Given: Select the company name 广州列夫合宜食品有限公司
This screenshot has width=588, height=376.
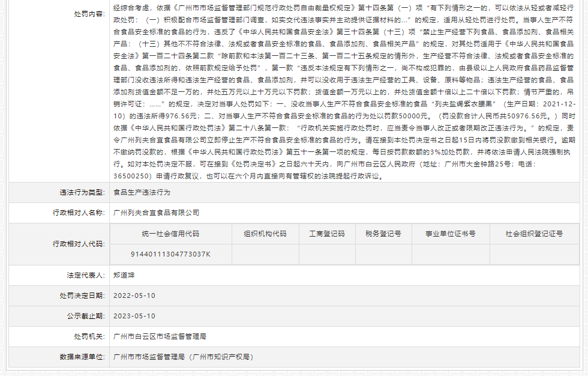Looking at the screenshot, I should pos(156,213).
